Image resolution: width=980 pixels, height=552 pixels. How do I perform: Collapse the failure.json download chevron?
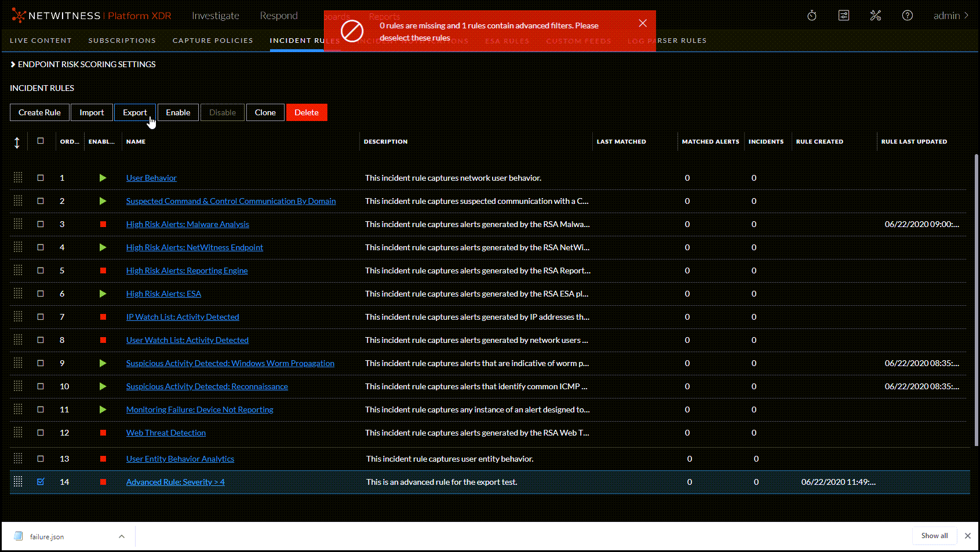(121, 536)
